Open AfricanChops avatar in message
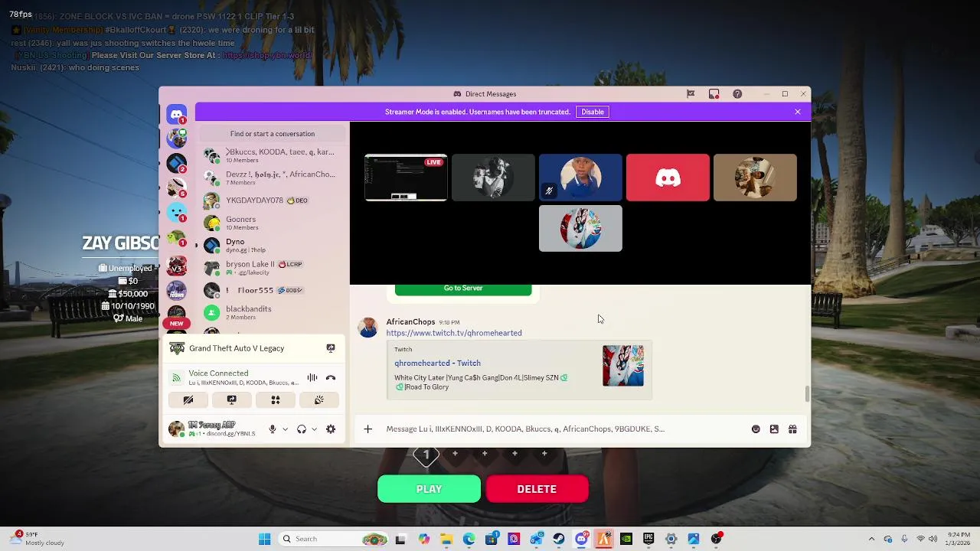 (368, 328)
